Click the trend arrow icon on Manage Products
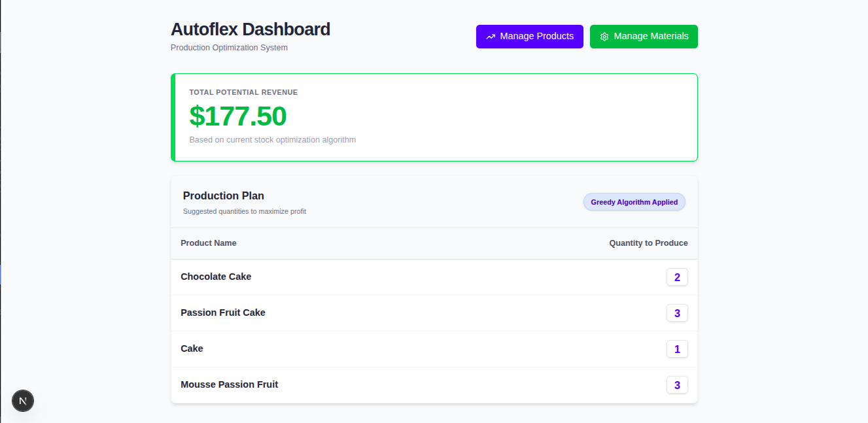This screenshot has width=868, height=423. [x=491, y=37]
